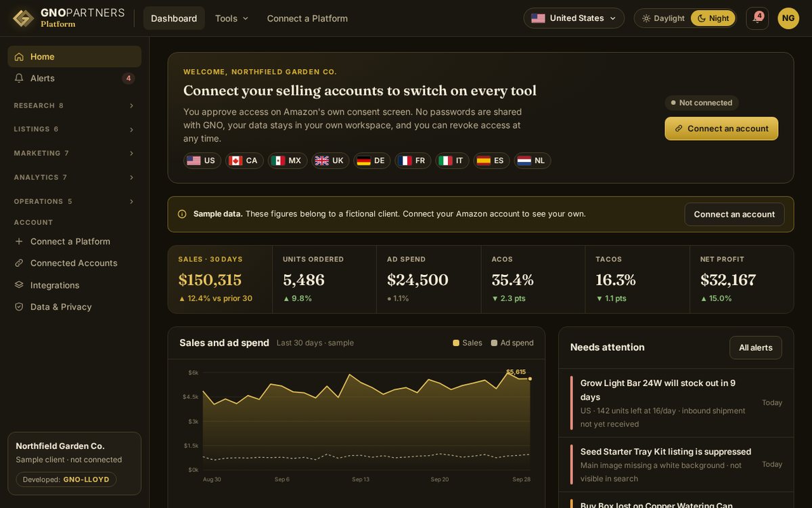812x508 pixels.
Task: Click the Units Ordered 5,486 value
Action: (304, 280)
